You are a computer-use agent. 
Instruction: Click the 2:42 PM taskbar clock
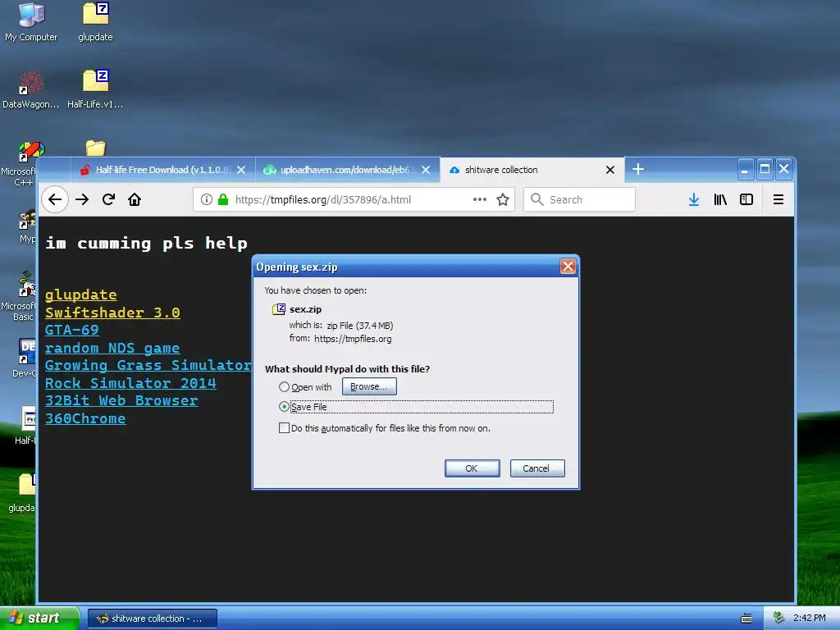(x=809, y=618)
